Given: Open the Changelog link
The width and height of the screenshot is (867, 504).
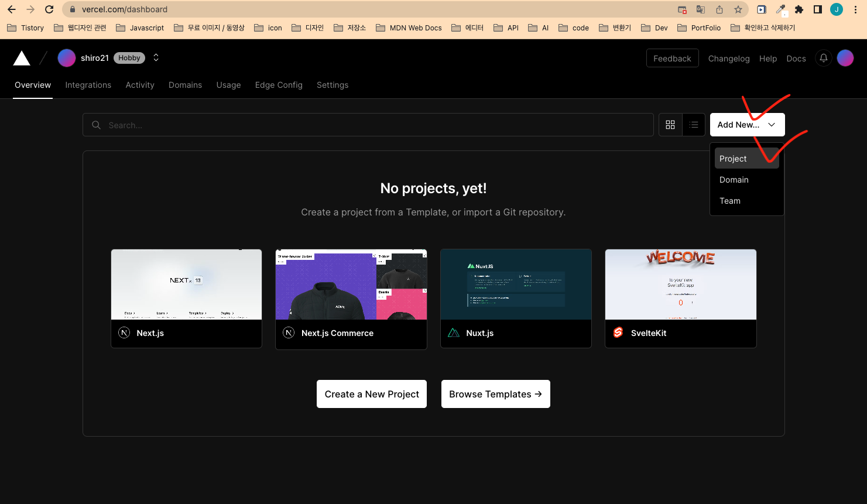Looking at the screenshot, I should tap(729, 59).
